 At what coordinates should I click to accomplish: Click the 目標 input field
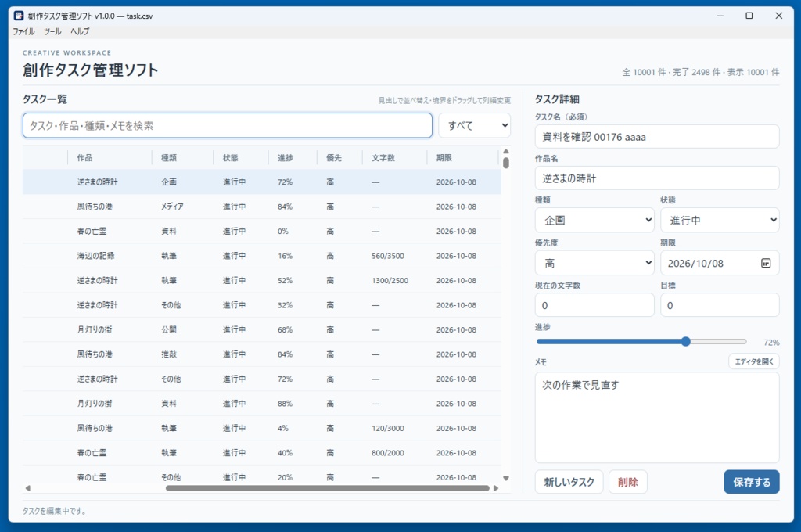click(720, 305)
